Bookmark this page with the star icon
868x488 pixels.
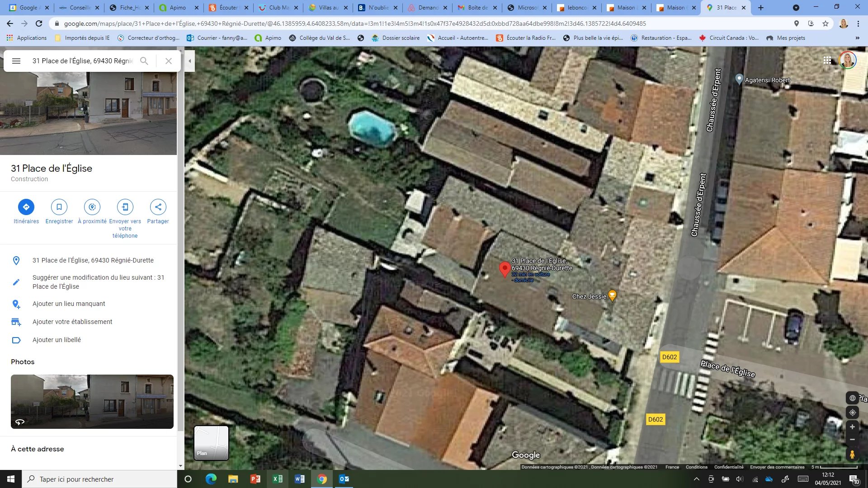(x=826, y=23)
